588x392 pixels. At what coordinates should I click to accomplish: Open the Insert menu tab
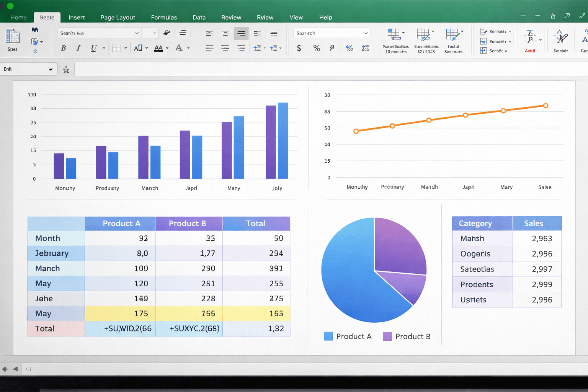coord(77,17)
